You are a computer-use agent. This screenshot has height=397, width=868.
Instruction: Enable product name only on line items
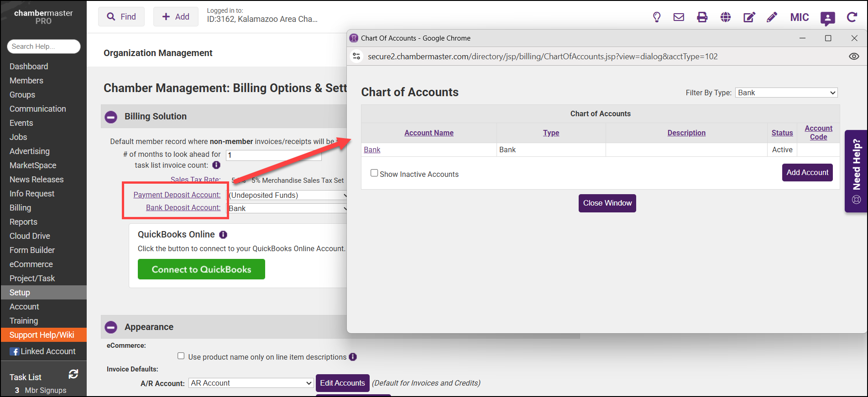click(181, 356)
